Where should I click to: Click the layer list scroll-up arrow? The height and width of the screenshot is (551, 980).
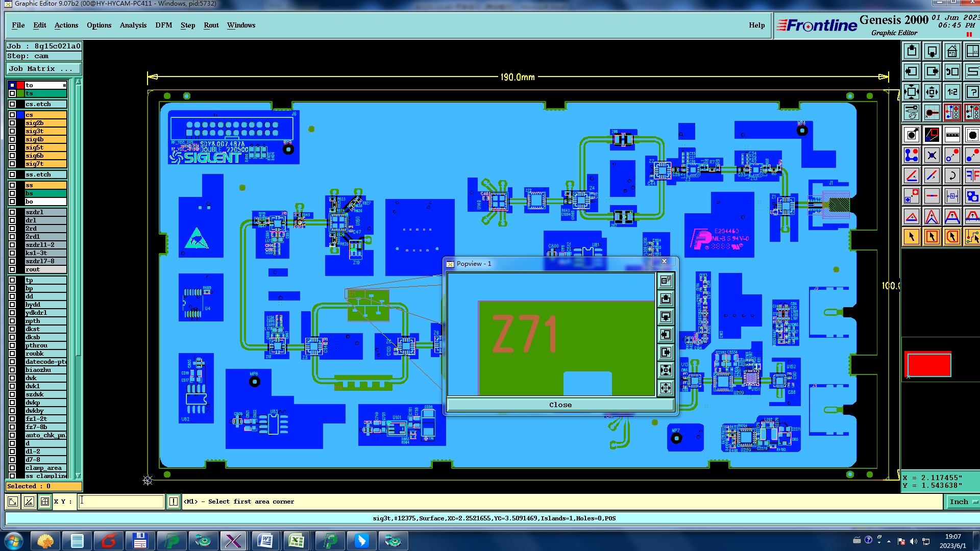[78, 82]
